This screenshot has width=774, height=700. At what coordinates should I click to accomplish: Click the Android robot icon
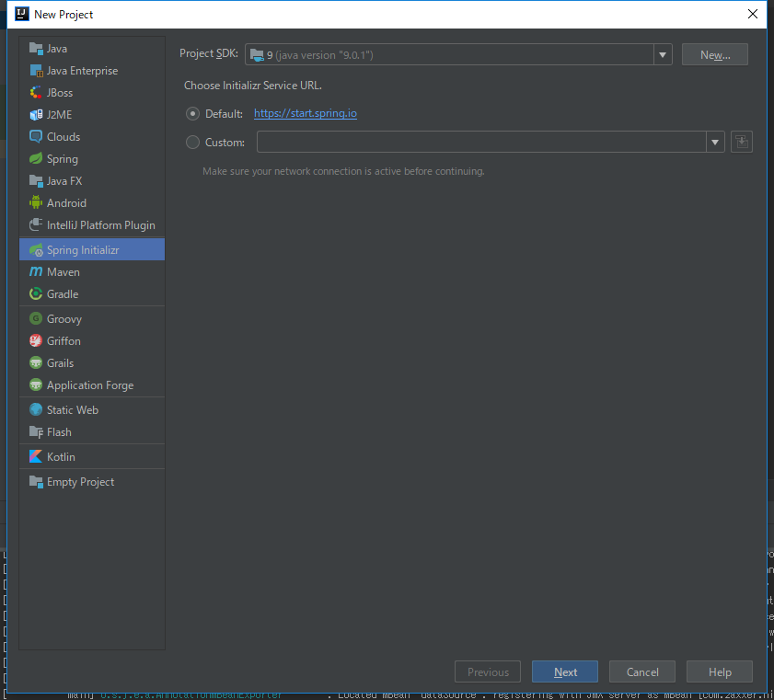(x=36, y=202)
